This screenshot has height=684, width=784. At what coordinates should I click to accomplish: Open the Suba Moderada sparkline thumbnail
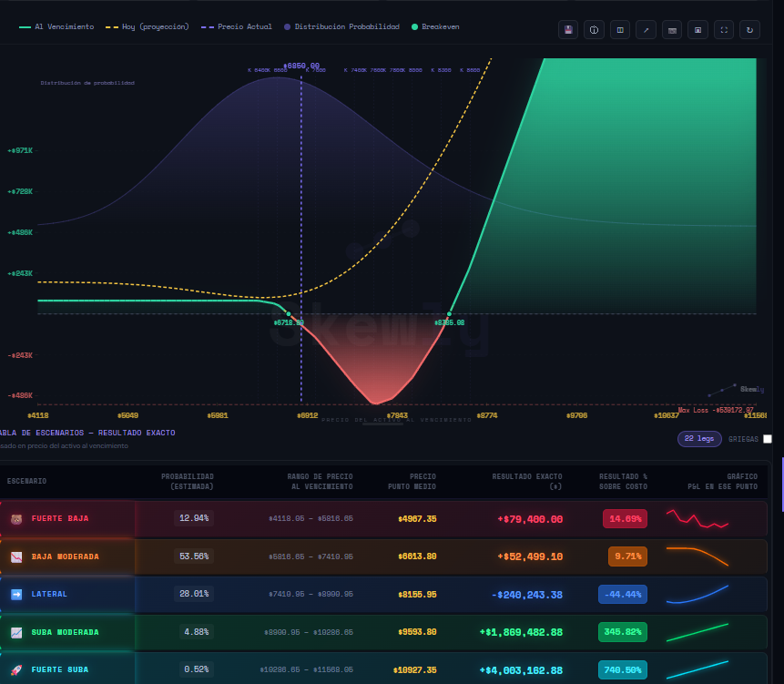pyautogui.click(x=697, y=632)
